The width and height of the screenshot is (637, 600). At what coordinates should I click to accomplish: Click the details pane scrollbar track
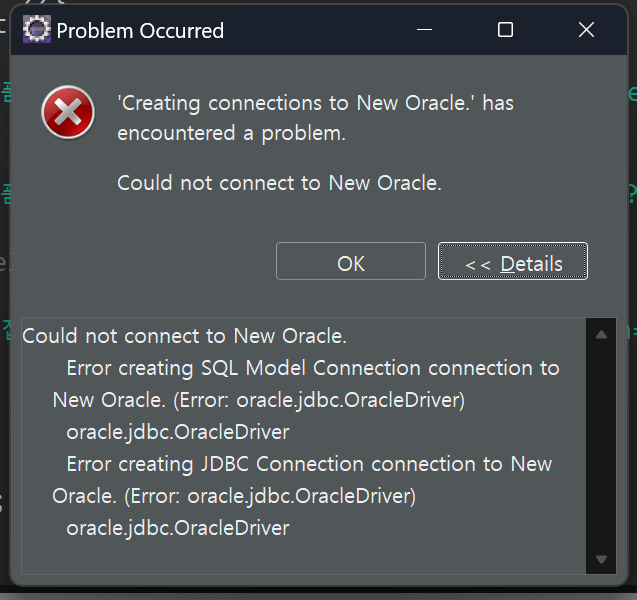pyautogui.click(x=601, y=447)
